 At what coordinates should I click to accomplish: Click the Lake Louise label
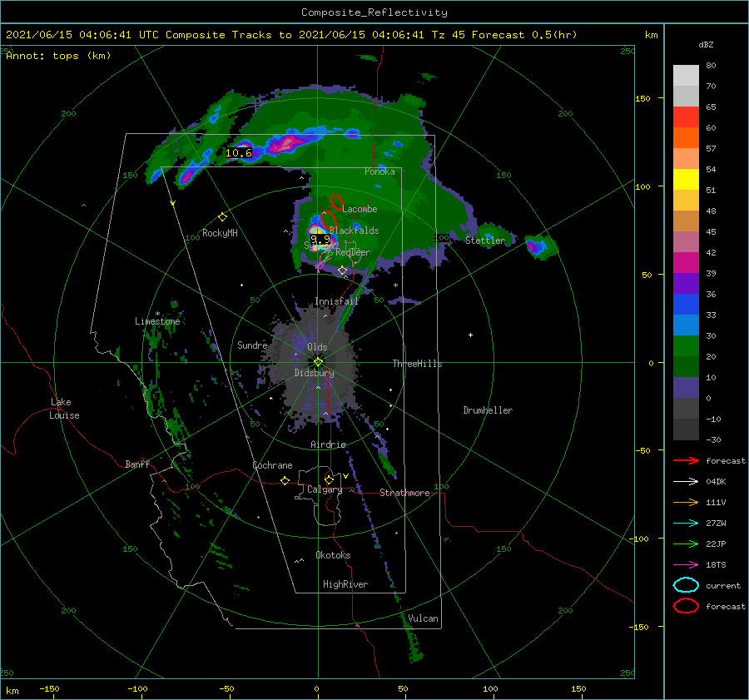click(64, 409)
